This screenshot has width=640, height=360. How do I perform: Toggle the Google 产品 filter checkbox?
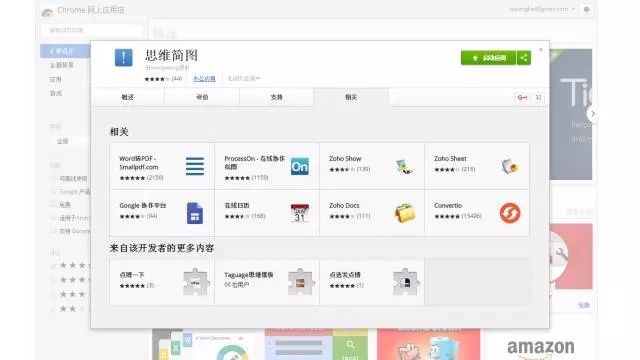pos(53,191)
